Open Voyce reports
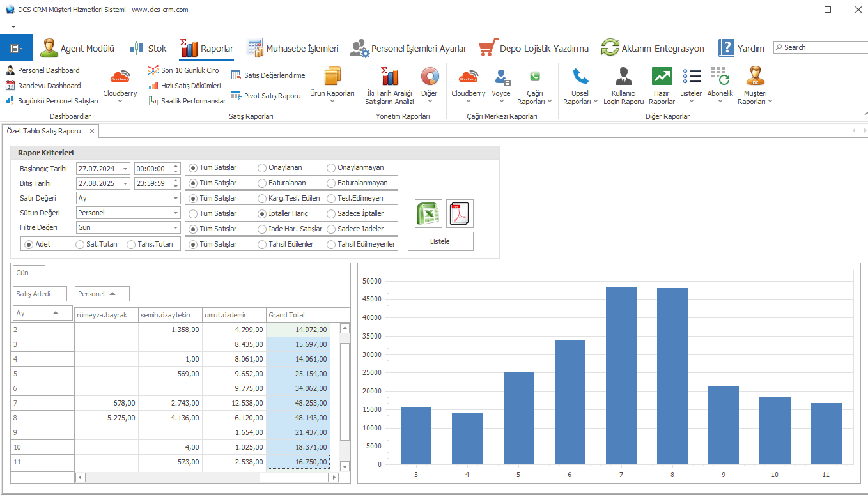 pos(501,85)
